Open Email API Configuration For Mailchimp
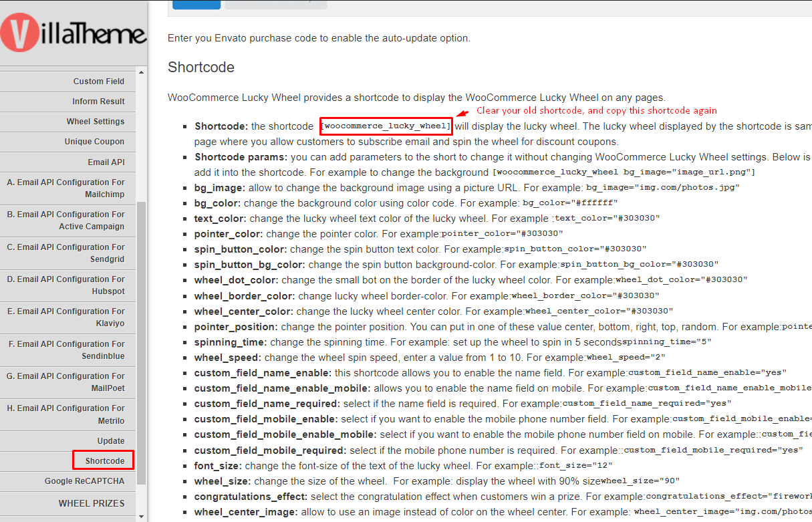 [x=67, y=188]
